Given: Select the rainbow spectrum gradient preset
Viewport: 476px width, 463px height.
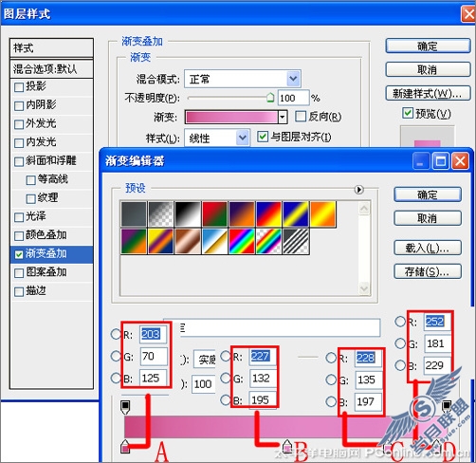Looking at the screenshot, I should tap(242, 241).
